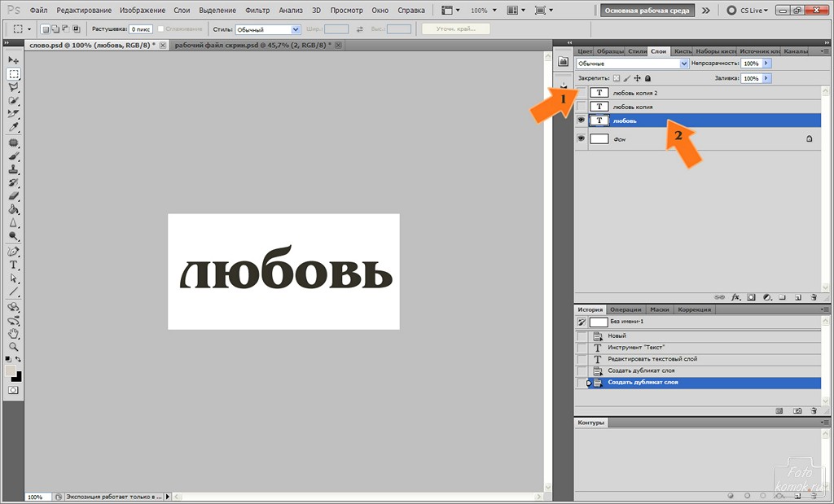The image size is (834, 504).
Task: Hide the 'Фон' background layer
Action: [x=582, y=138]
